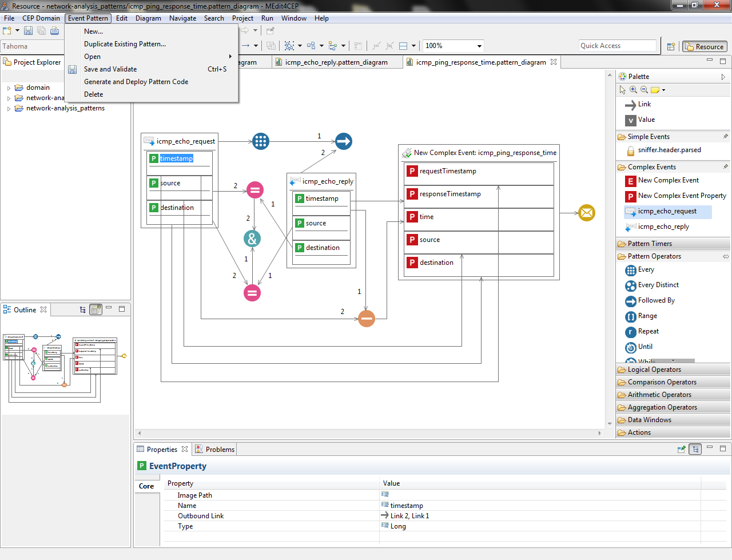Expand the Actions palette drawer
The height and width of the screenshot is (560, 732).
[673, 432]
